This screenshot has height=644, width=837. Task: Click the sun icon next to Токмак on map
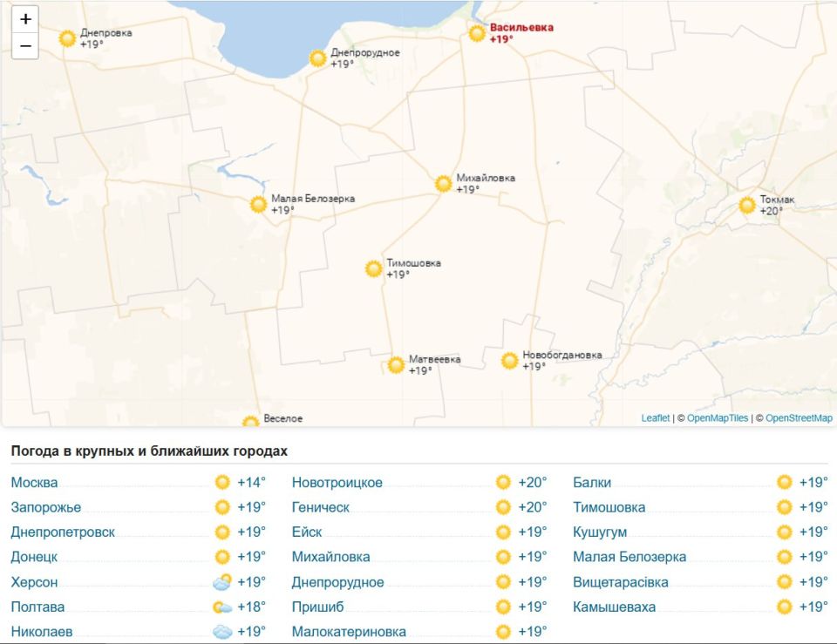(747, 206)
